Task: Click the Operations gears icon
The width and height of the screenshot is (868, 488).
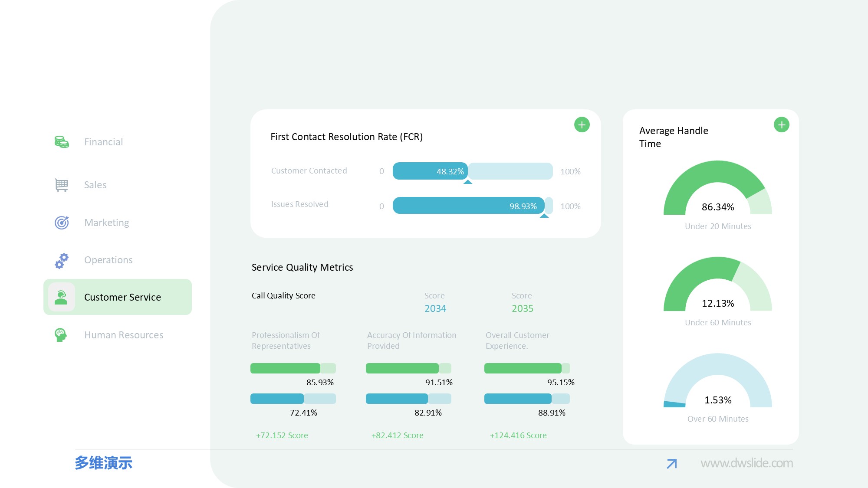Action: 62,260
